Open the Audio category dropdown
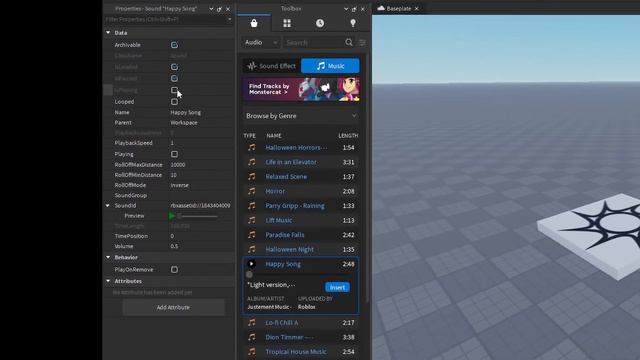640x360 pixels. [261, 42]
